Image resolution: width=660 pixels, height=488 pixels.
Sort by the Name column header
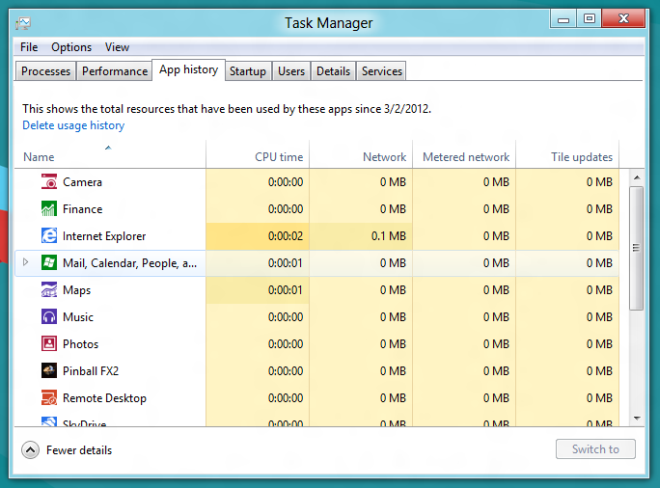point(110,155)
